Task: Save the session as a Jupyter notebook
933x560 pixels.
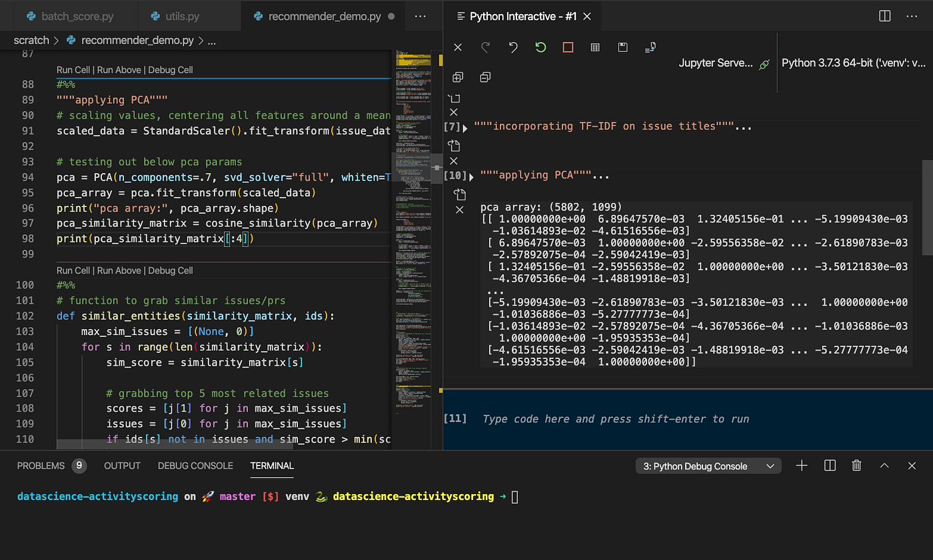Action: tap(622, 47)
